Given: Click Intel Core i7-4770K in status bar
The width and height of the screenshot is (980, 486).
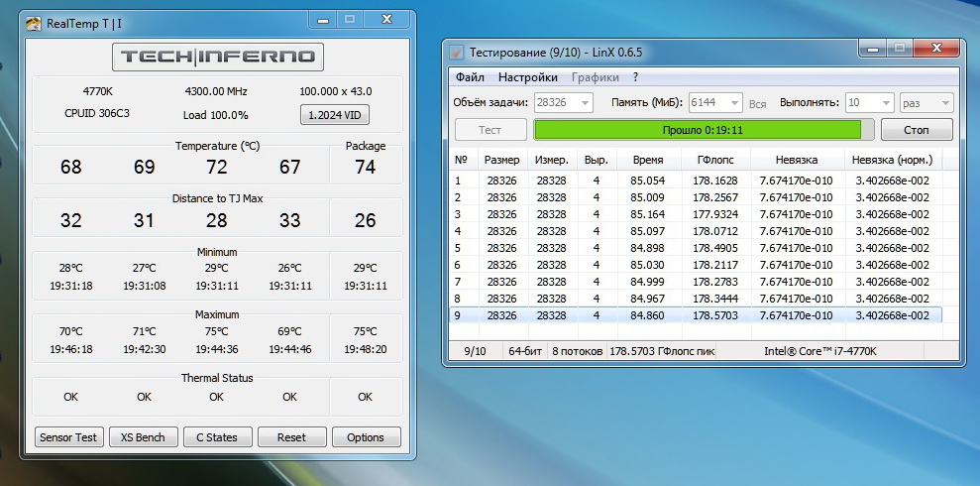Looking at the screenshot, I should (820, 351).
